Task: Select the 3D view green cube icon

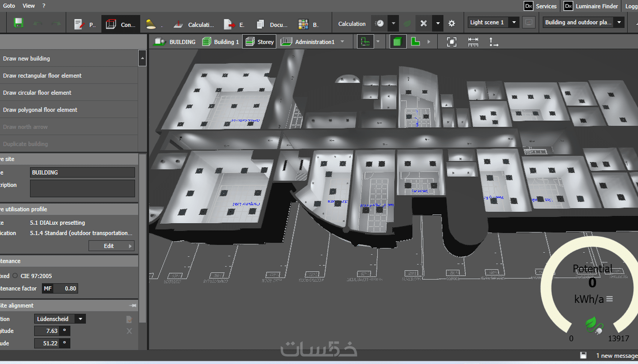Action: tap(397, 42)
